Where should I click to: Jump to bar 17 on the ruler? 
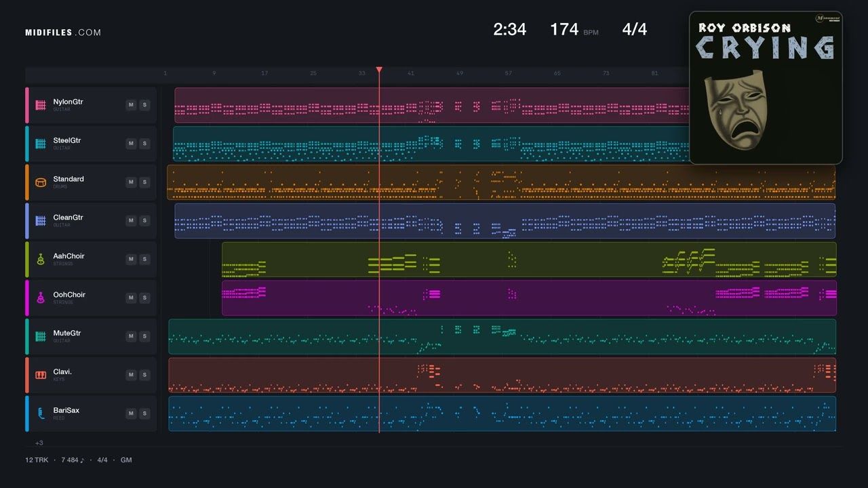point(264,73)
